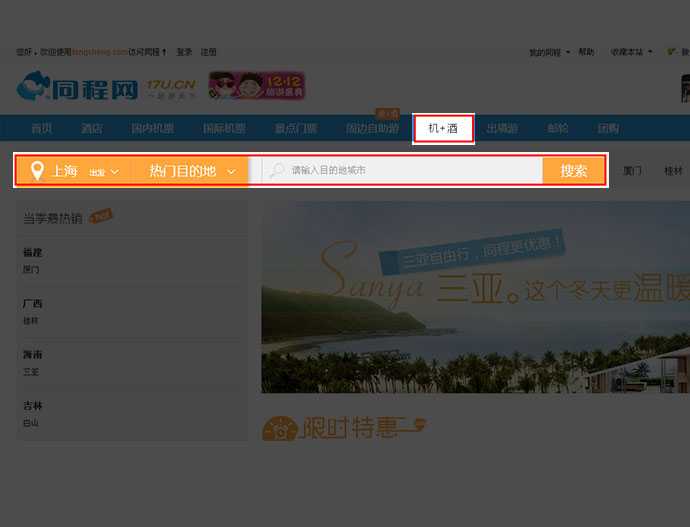690x527 pixels.
Task: Click the 注册 link
Action: pyautogui.click(x=208, y=52)
